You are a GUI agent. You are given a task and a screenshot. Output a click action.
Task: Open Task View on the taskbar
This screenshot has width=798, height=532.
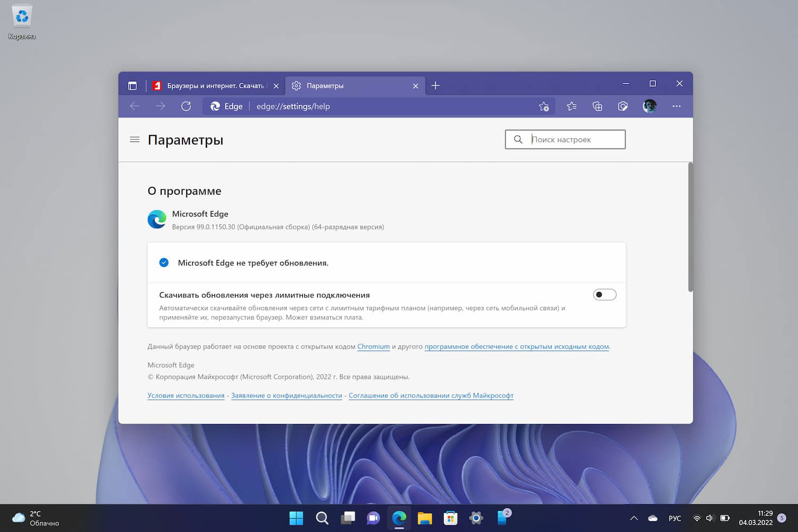coord(348,518)
